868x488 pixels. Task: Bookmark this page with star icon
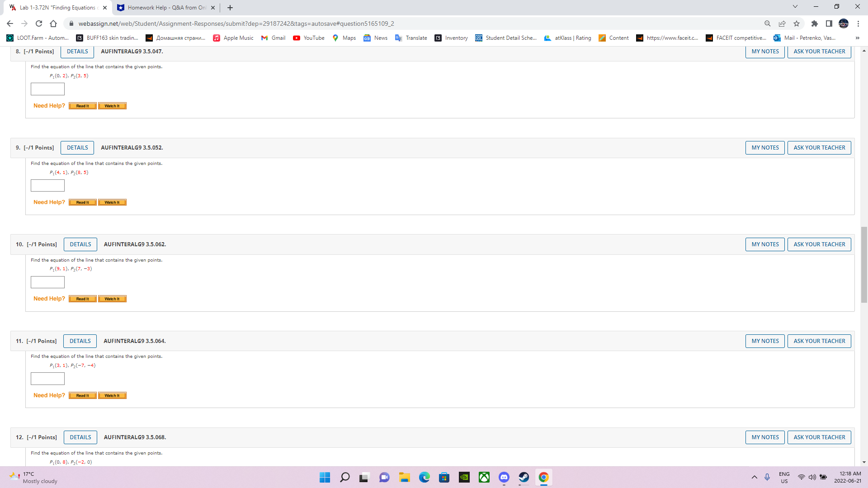tap(797, 23)
